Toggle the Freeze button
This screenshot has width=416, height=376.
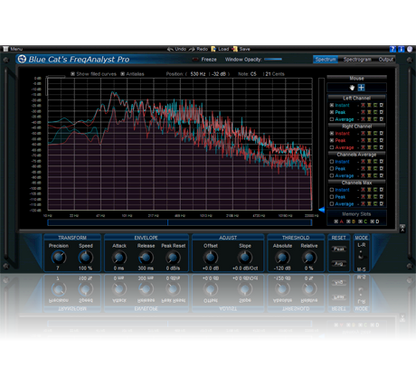click(205, 59)
